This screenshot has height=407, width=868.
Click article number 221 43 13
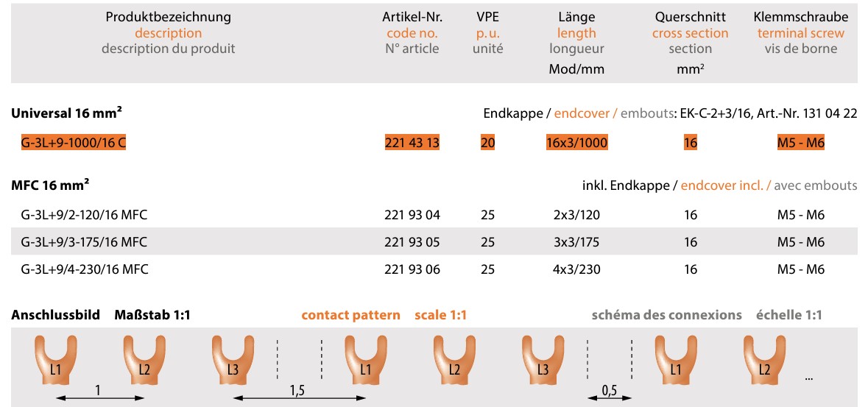(x=412, y=143)
